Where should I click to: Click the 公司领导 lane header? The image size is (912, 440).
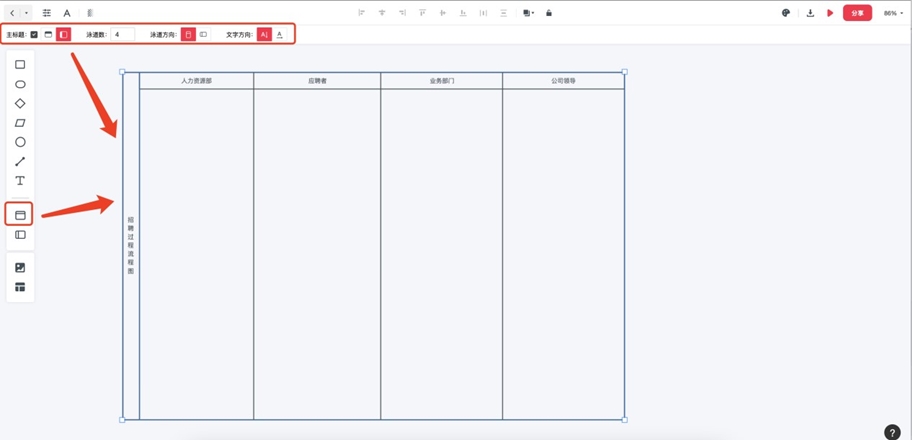564,81
